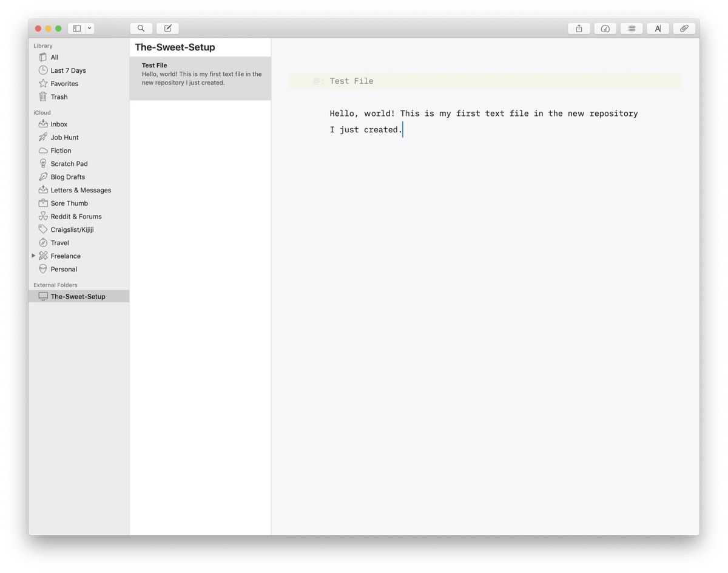
Task: Toggle the sidebar layout view button
Action: (76, 29)
